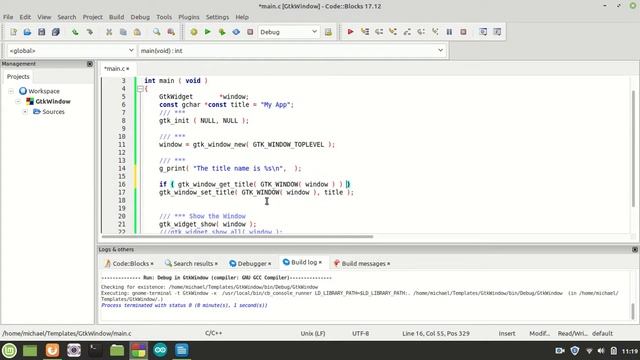This screenshot has height=360, width=640.
Task: Open the File menu
Action: coord(8,17)
